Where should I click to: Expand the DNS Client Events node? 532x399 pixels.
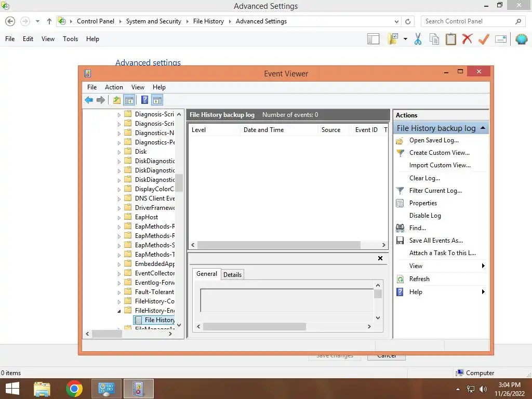tap(119, 199)
